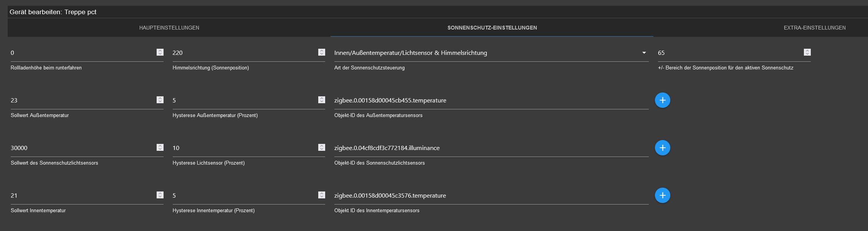The width and height of the screenshot is (868, 231).
Task: Select the Sonnenschutz-Einstellungen tab
Action: [x=492, y=28]
